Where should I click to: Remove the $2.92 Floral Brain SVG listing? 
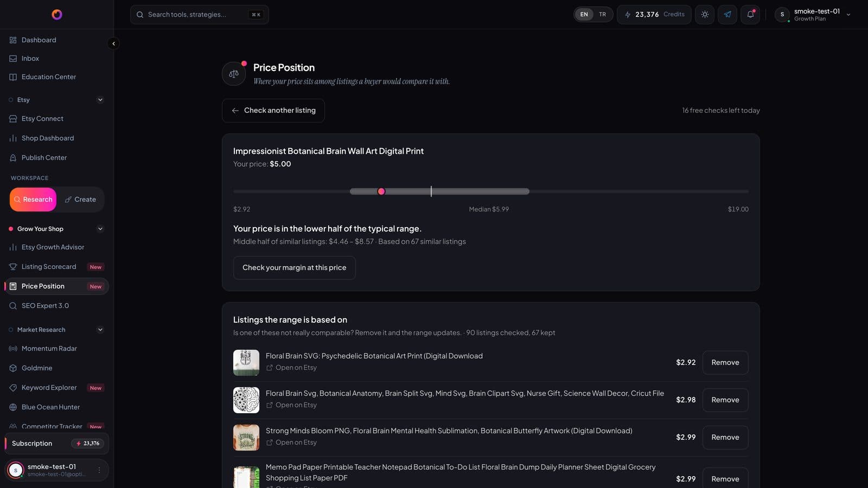pos(725,363)
